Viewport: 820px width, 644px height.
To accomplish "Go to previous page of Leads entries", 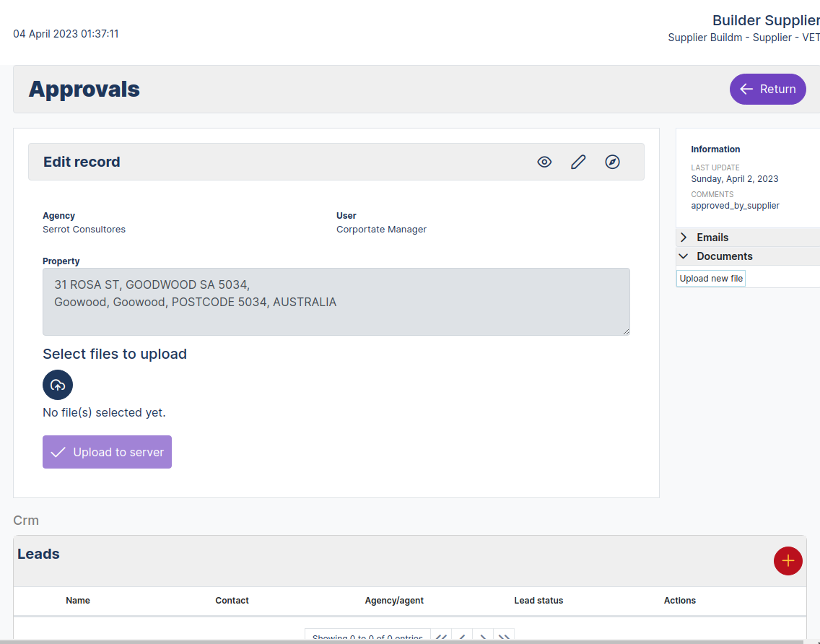I will 462,637.
